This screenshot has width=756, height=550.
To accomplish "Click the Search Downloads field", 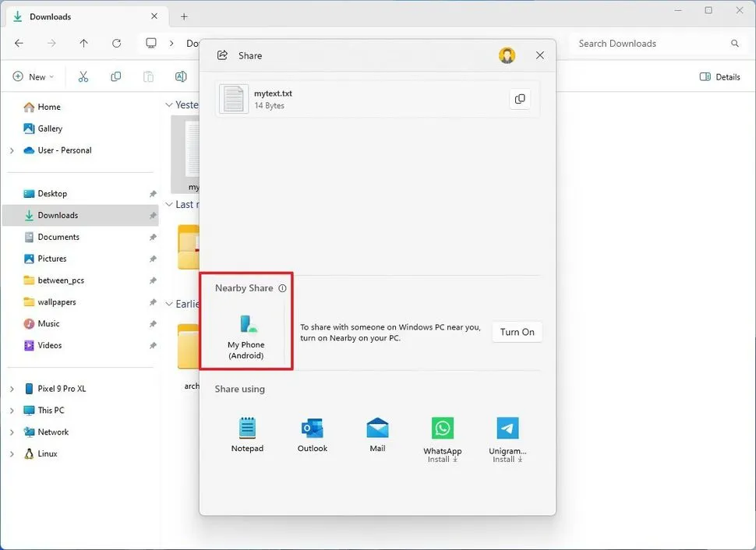I will click(x=651, y=44).
